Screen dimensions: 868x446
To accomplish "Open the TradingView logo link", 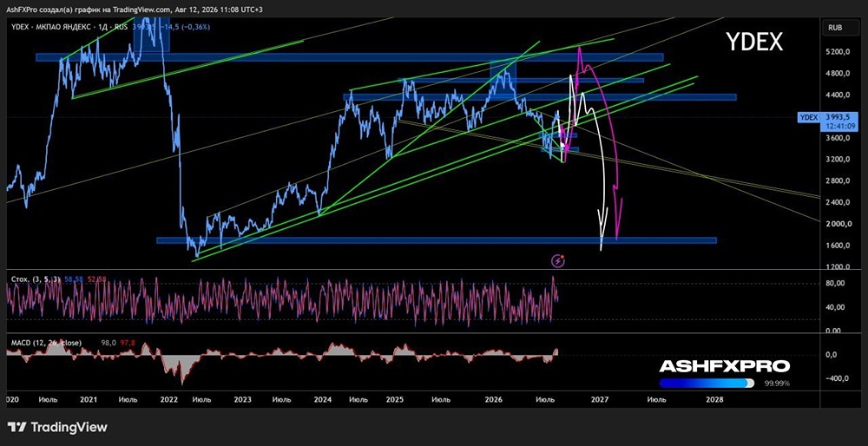I will 58,427.
